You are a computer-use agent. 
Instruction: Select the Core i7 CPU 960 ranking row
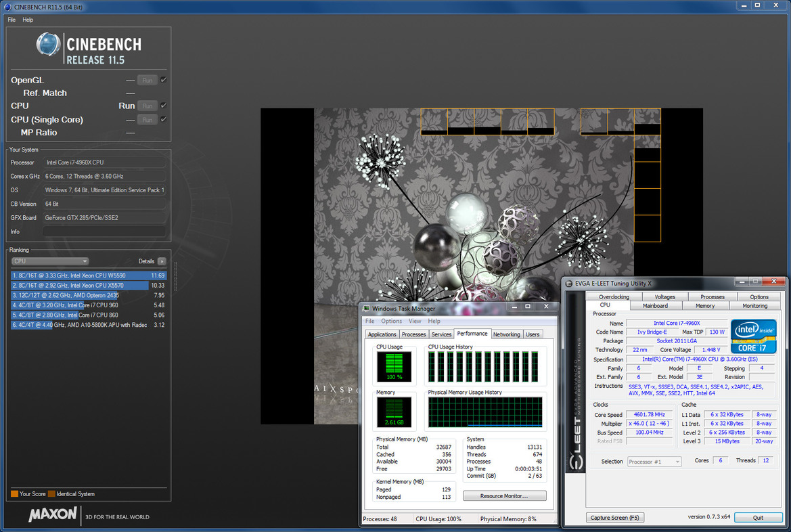click(x=89, y=305)
